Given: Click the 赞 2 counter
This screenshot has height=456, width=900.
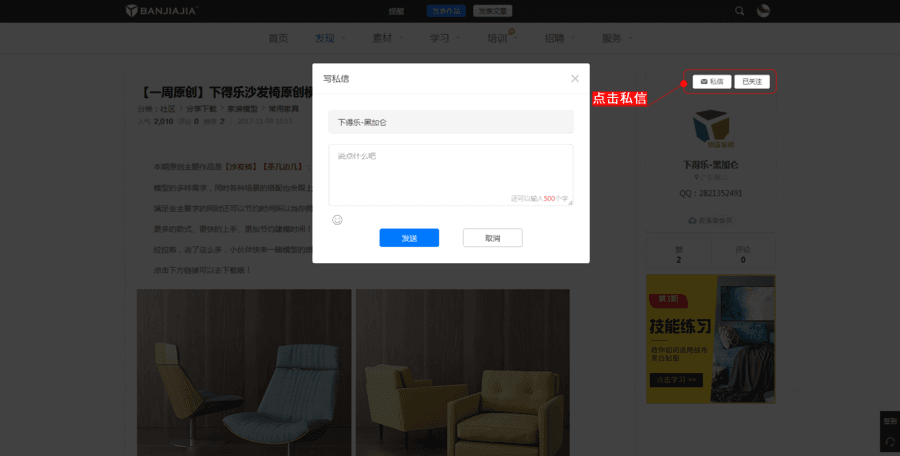Looking at the screenshot, I should click(678, 254).
